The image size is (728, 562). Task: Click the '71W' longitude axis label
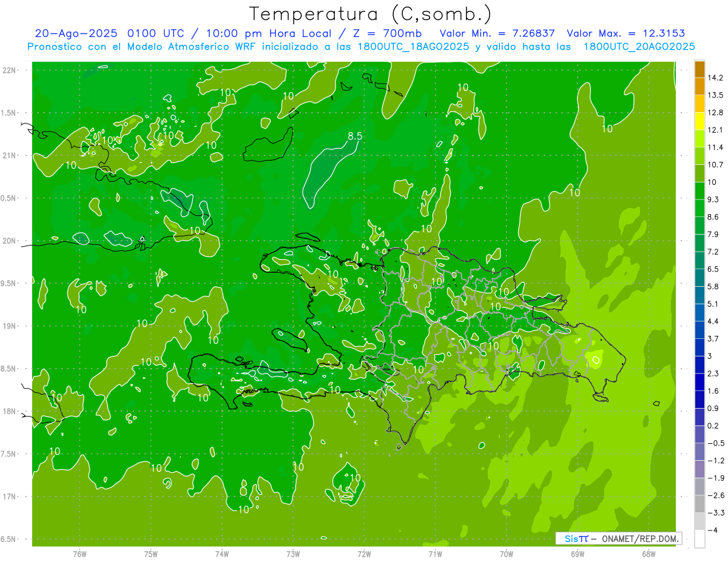click(x=435, y=554)
